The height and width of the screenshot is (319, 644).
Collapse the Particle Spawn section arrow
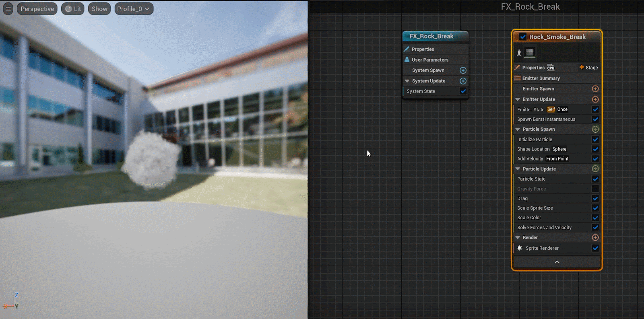click(x=518, y=129)
